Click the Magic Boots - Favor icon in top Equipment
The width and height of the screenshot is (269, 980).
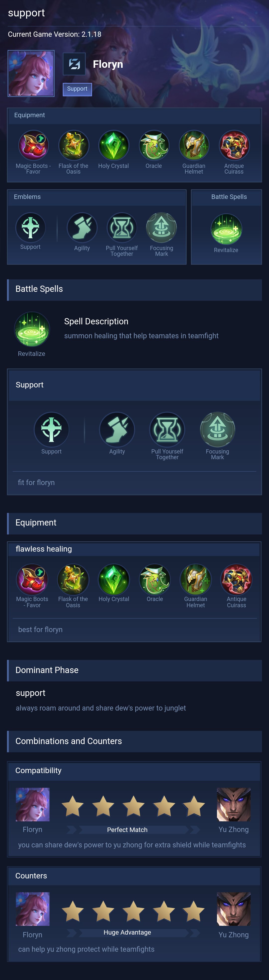click(33, 145)
